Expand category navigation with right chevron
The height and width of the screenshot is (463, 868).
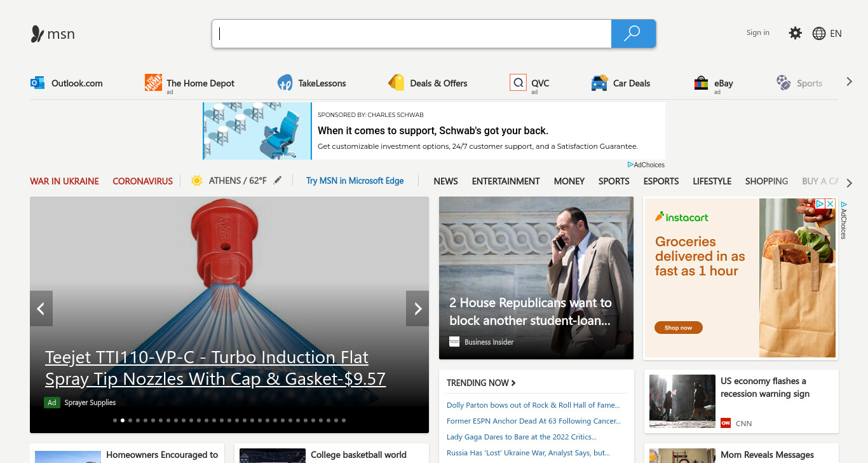[849, 183]
